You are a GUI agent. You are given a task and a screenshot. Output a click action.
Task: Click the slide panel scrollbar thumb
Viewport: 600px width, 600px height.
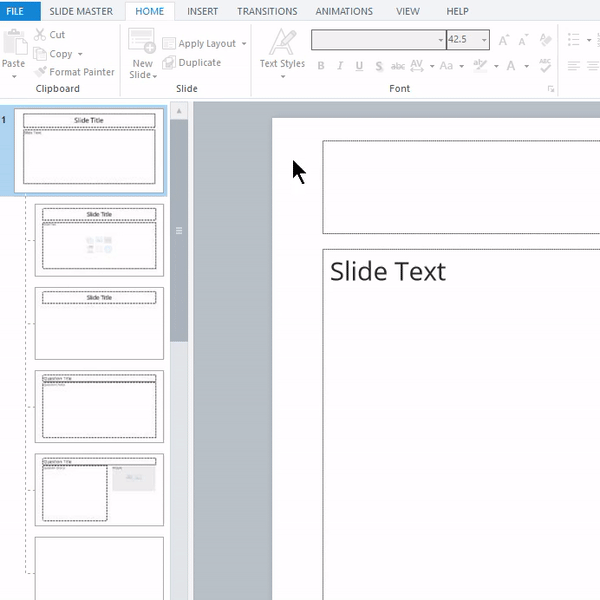tap(179, 230)
